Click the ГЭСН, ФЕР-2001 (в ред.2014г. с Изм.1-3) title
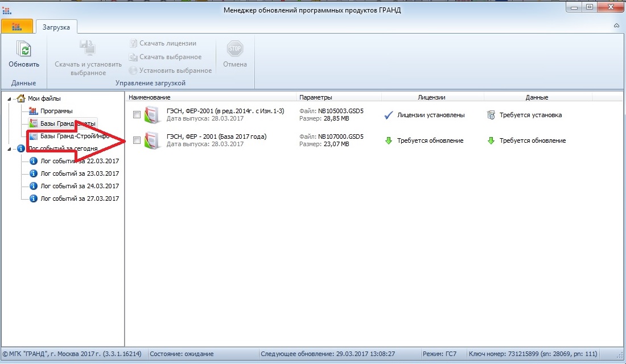 click(x=225, y=111)
